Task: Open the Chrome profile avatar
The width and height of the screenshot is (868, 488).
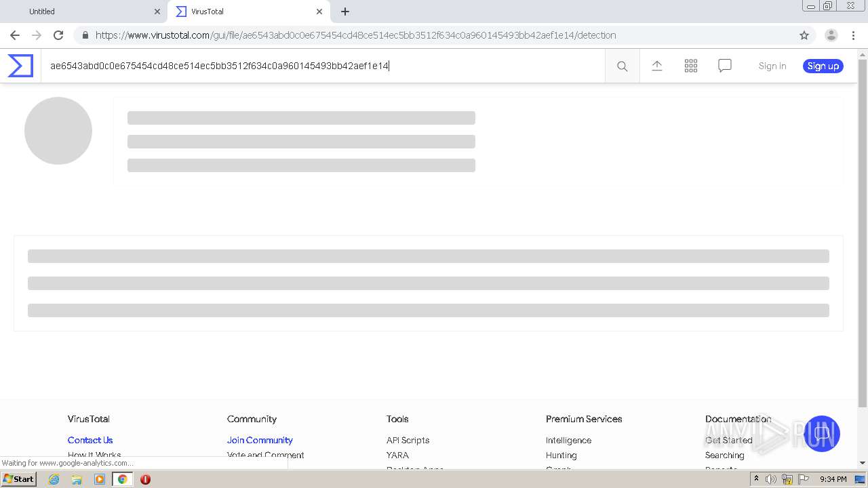Action: (831, 35)
